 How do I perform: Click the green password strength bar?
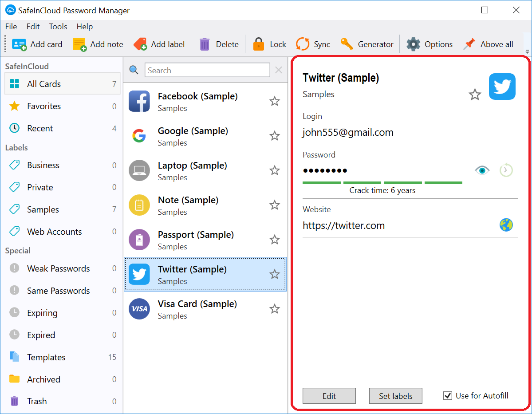click(x=382, y=183)
